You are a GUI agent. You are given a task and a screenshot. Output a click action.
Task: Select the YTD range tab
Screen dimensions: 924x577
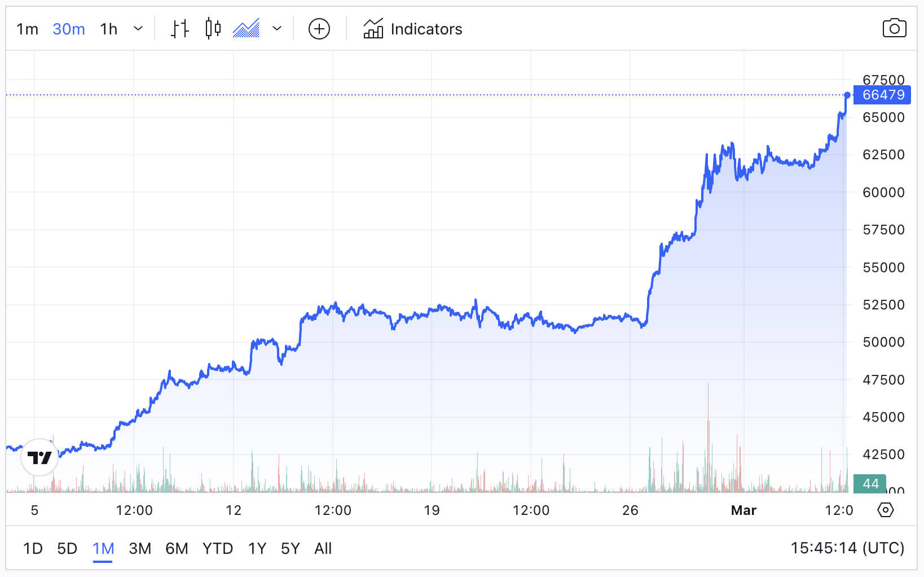tap(217, 548)
